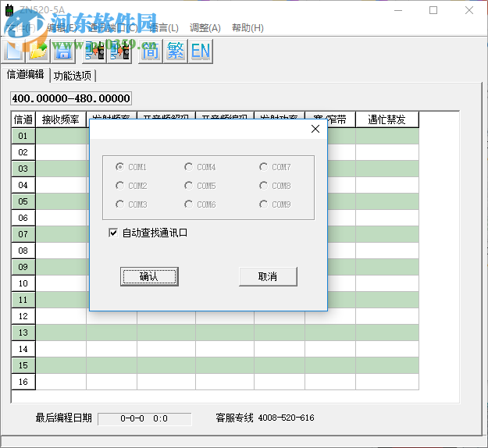Select channel row 04

[23, 185]
